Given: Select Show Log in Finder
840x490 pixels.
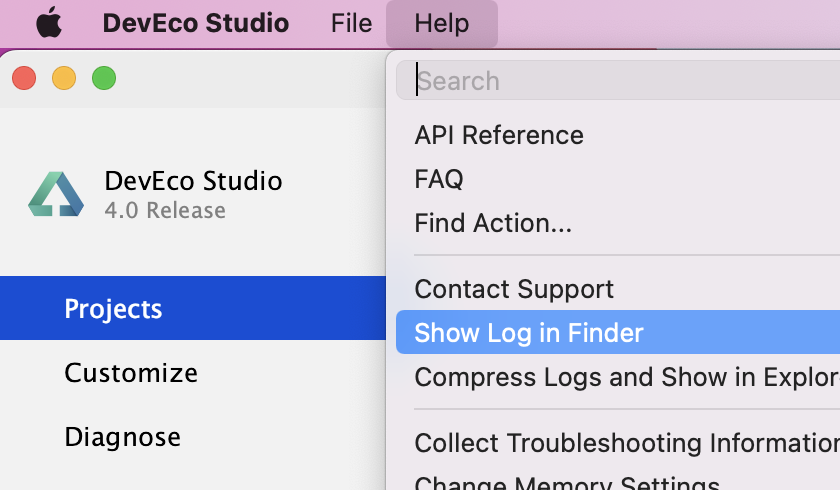Looking at the screenshot, I should click(x=618, y=332).
